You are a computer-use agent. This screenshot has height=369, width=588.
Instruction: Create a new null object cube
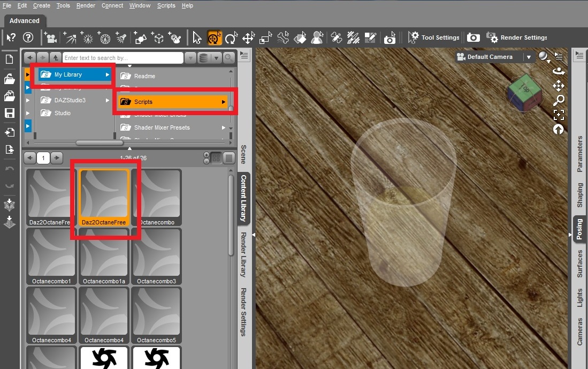pos(158,37)
